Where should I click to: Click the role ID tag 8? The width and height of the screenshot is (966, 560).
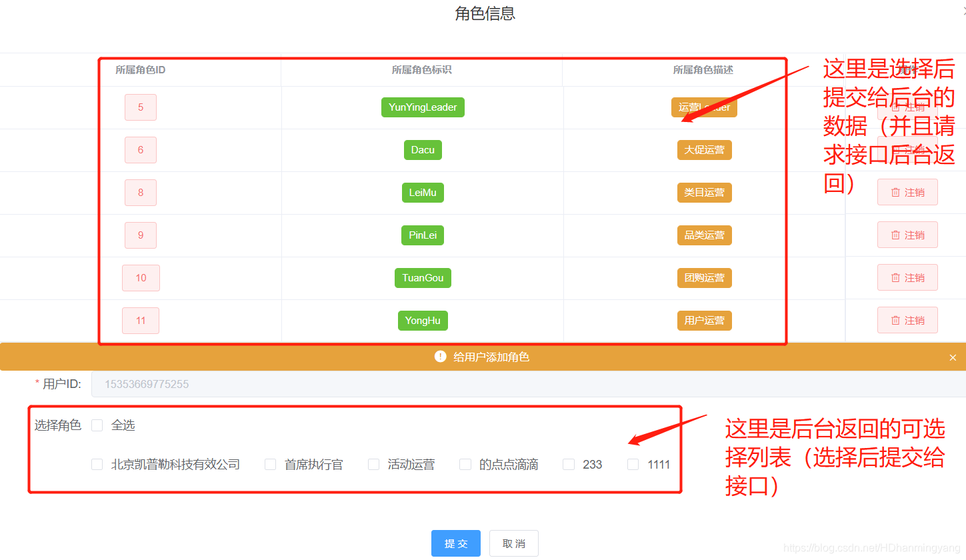click(x=141, y=193)
